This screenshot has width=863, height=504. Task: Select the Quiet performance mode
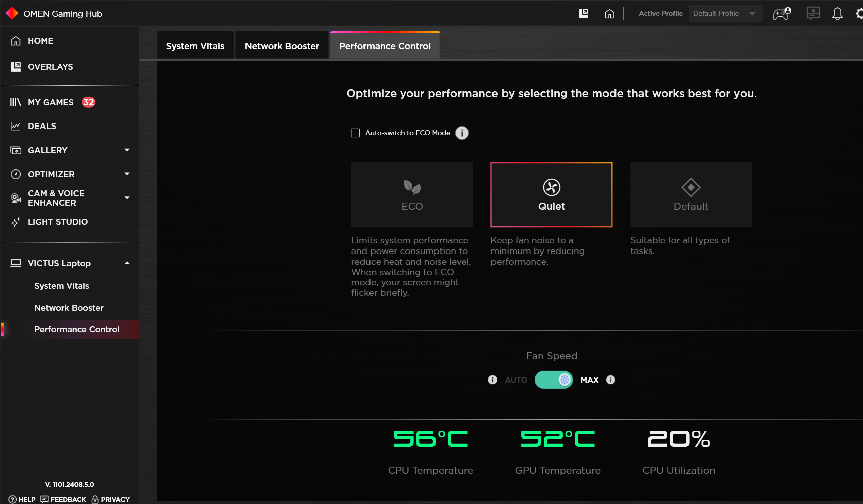552,195
